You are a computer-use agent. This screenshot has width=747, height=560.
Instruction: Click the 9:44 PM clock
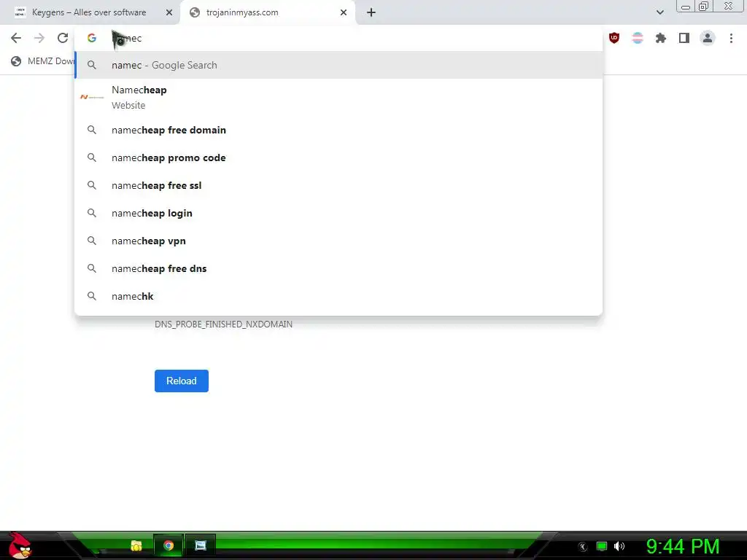click(683, 546)
